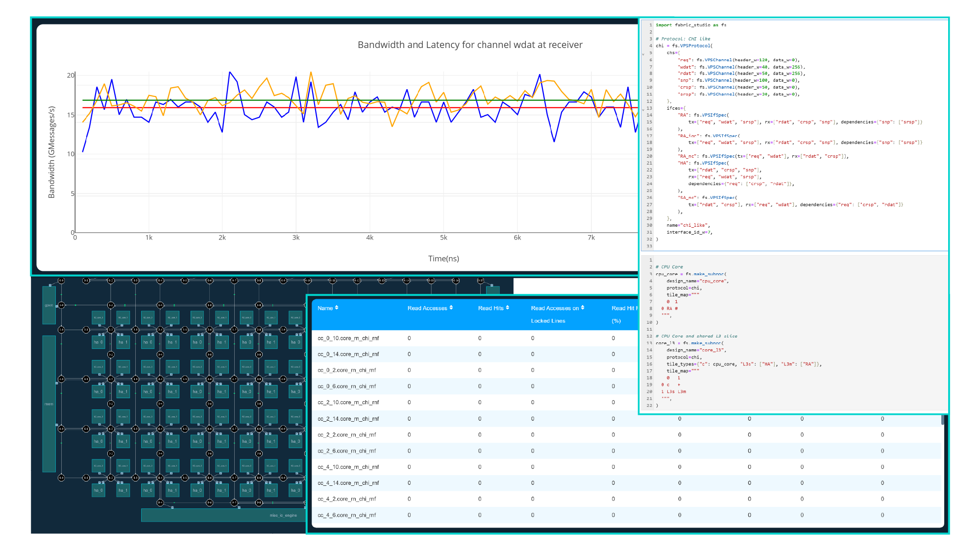980x551 pixels.
Task: Click mesh router node 1-4
Action: click(x=160, y=305)
